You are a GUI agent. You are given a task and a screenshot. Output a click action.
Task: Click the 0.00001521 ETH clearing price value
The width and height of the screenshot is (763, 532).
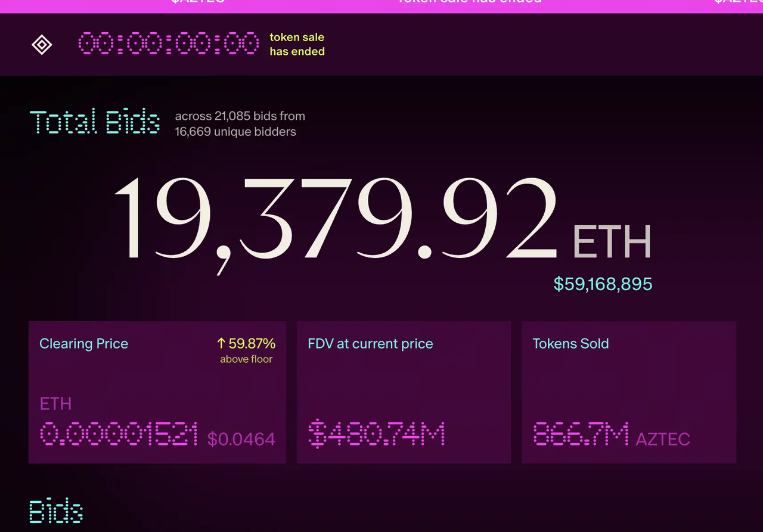tap(119, 434)
